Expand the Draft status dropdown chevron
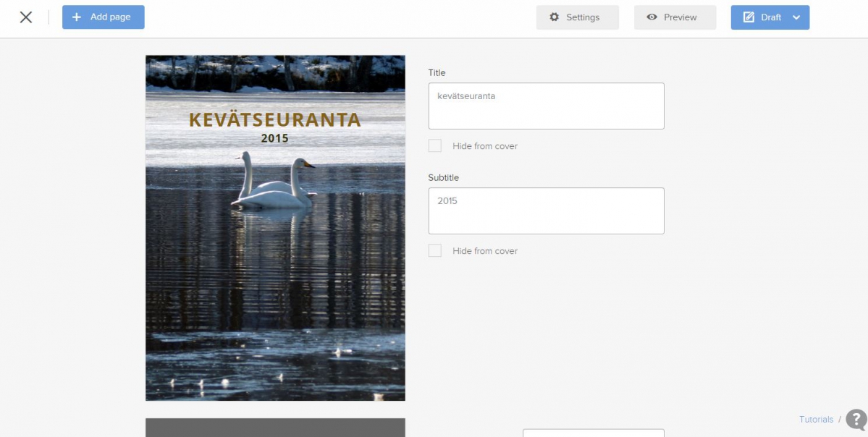 click(x=796, y=17)
